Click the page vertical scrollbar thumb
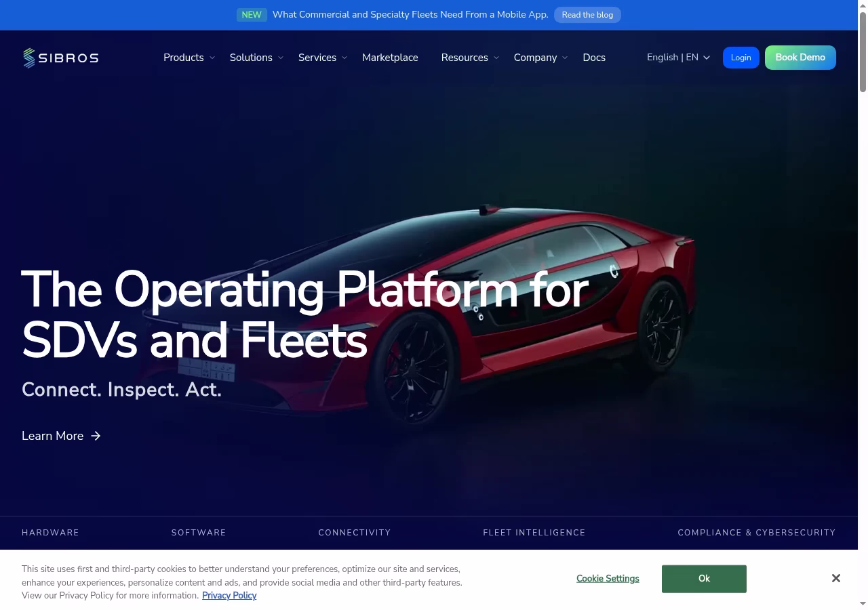Viewport: 868px width, 610px height. [863, 51]
